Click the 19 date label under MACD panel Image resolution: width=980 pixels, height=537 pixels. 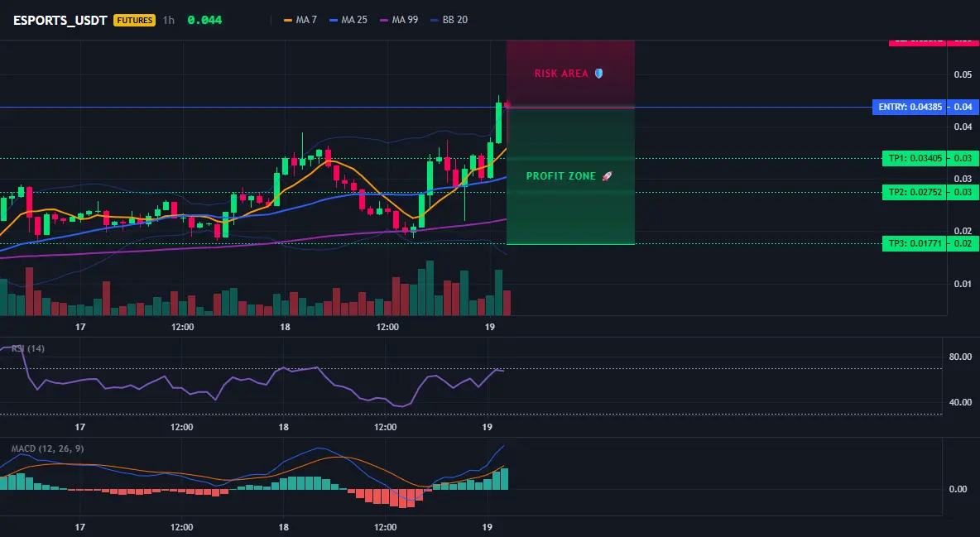coord(488,527)
